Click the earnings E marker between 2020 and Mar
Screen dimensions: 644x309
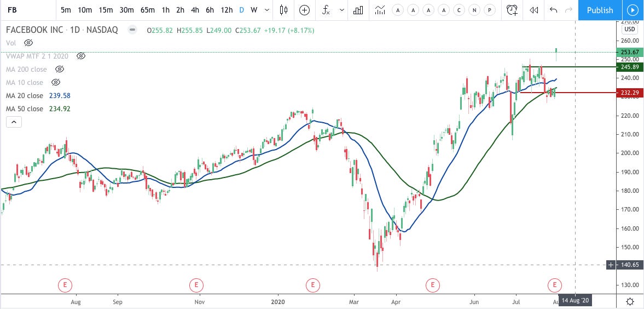point(312,284)
